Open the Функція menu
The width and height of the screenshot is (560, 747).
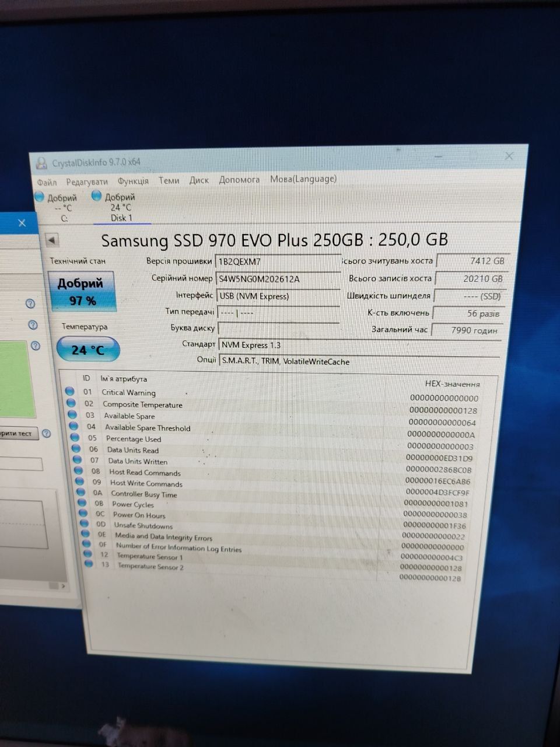pos(133,181)
